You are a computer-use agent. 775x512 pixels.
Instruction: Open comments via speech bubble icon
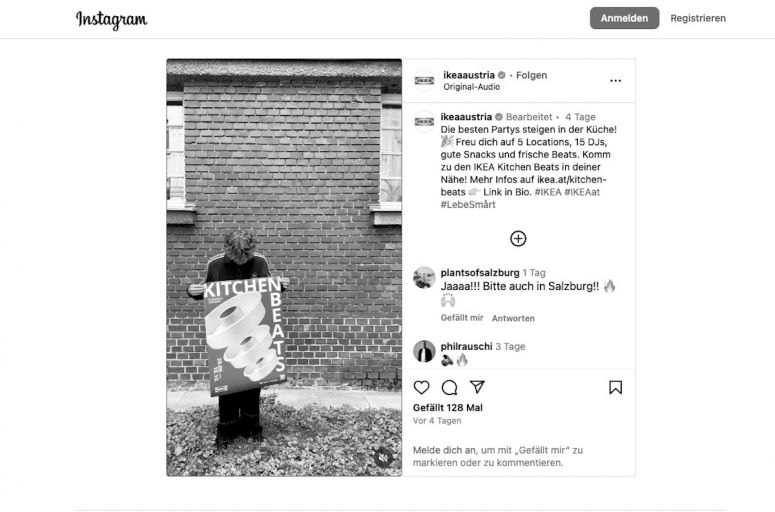[x=449, y=387]
